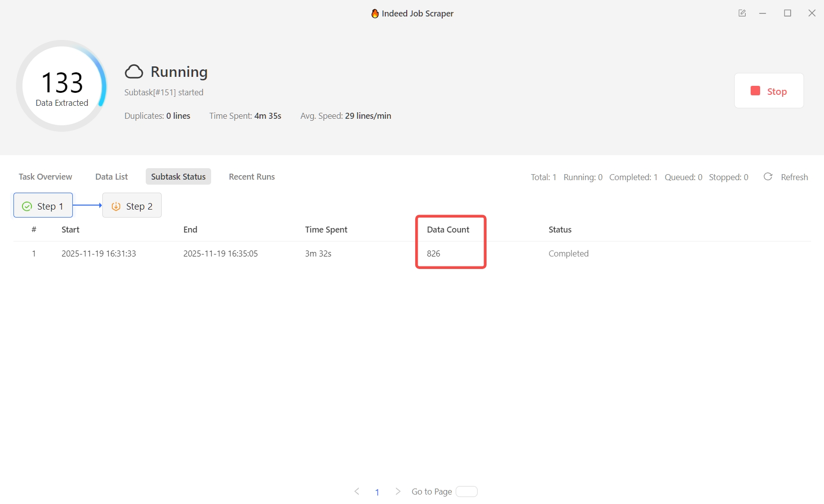The image size is (824, 504).
Task: Open the Task Overview tab
Action: pyautogui.click(x=45, y=177)
